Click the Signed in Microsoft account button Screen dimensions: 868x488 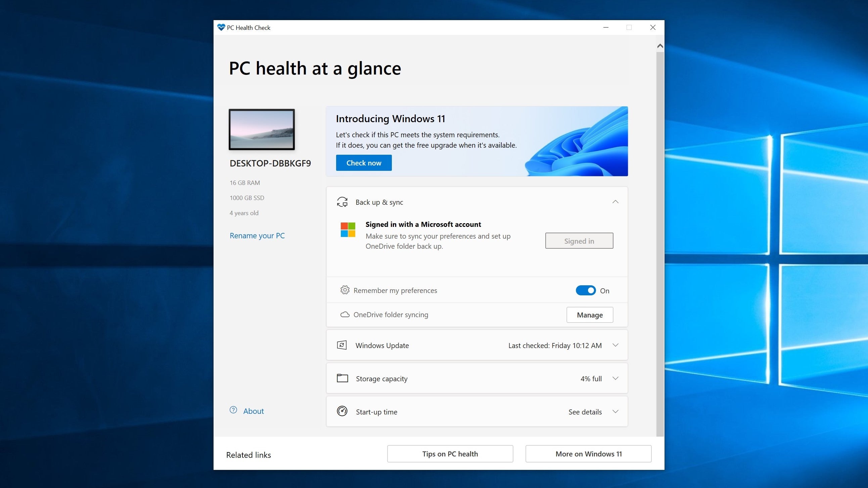(x=579, y=240)
